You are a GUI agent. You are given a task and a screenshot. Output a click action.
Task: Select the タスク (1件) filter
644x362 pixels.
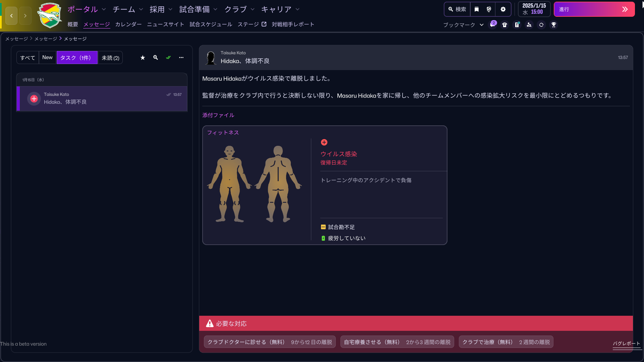77,58
